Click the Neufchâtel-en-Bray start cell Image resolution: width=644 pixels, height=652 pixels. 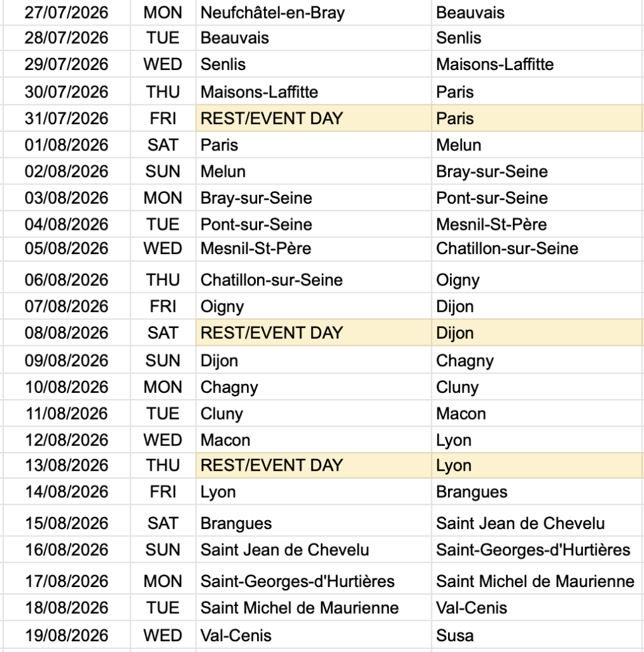314,13
